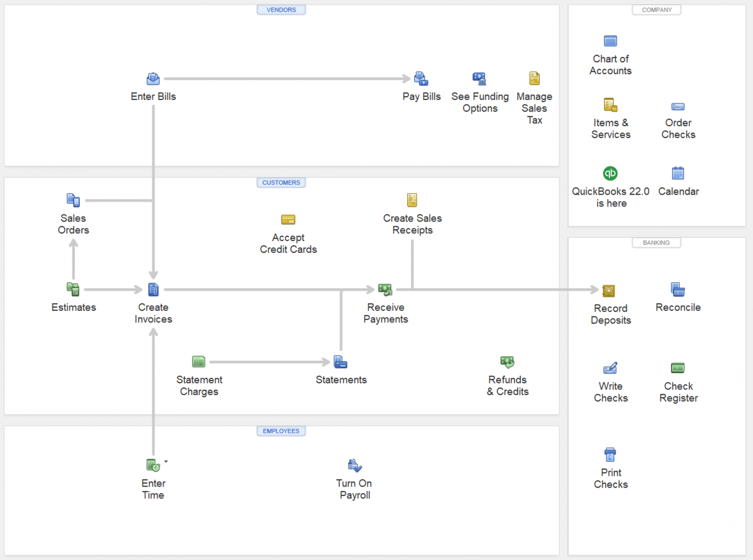Click the COMPANY section header

656,9
